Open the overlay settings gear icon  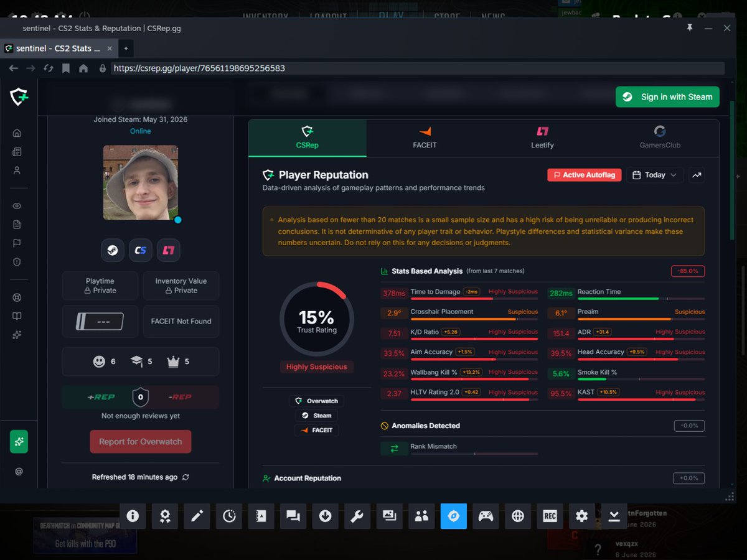(582, 516)
